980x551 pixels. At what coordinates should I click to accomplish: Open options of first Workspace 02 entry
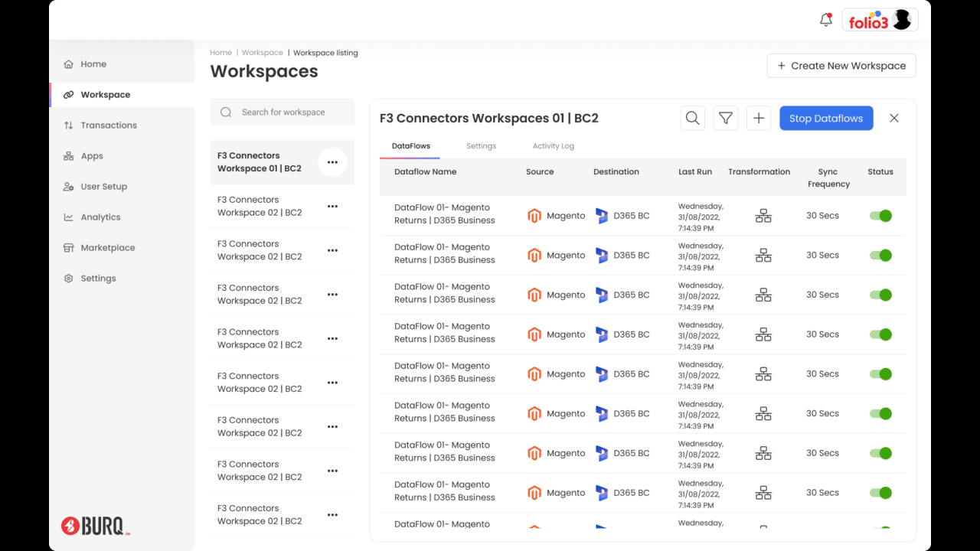point(332,207)
